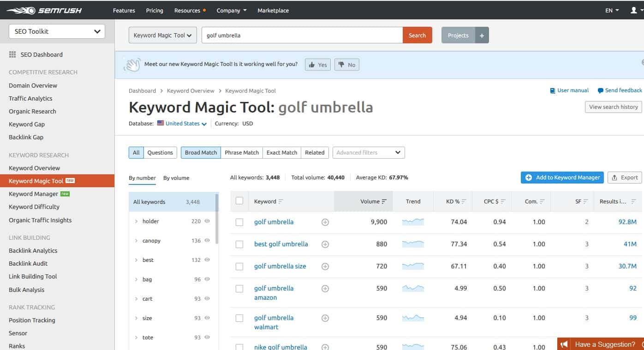Check the 'golf umbrella' keyword checkbox
This screenshot has height=350, width=644.
pos(239,222)
